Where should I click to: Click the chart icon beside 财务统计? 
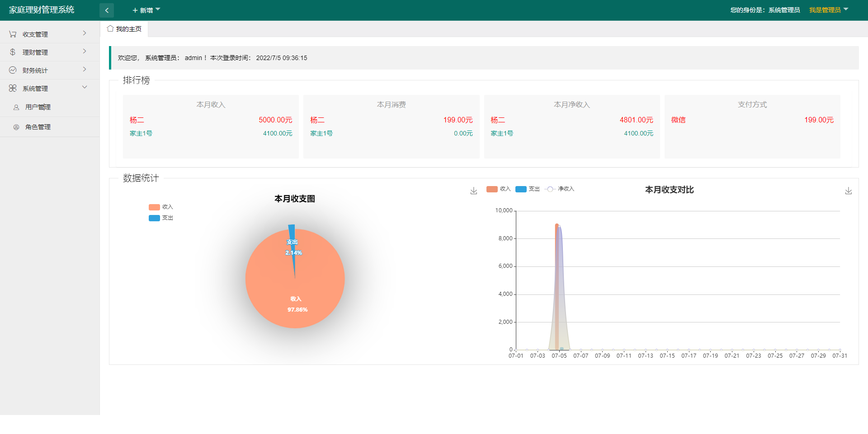tap(13, 70)
